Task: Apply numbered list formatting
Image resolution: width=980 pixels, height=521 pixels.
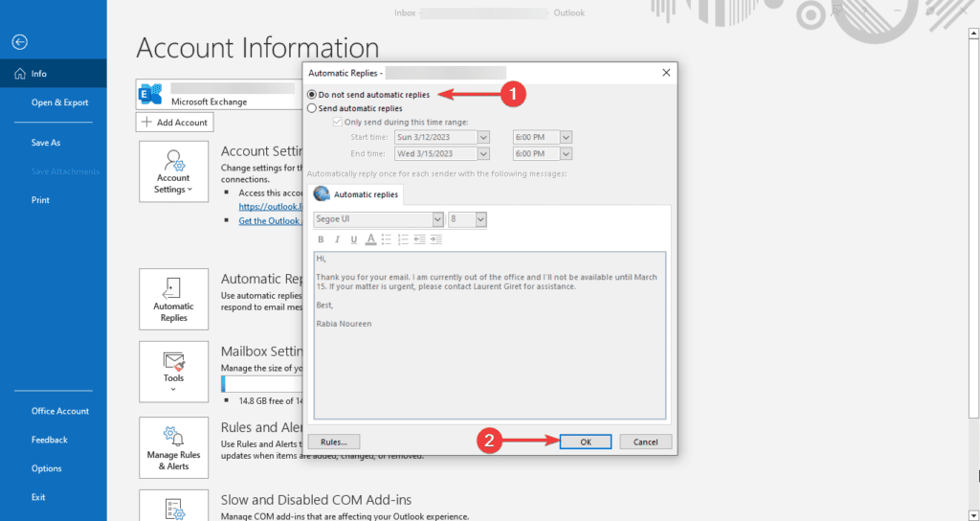Action: click(403, 239)
